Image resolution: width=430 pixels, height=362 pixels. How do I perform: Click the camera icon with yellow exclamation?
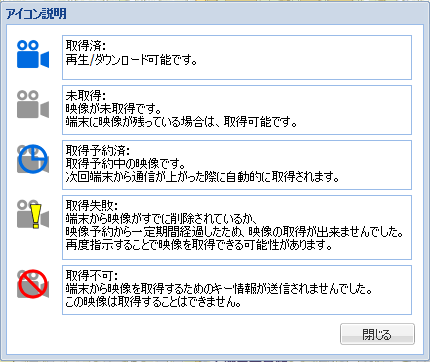[x=33, y=214]
